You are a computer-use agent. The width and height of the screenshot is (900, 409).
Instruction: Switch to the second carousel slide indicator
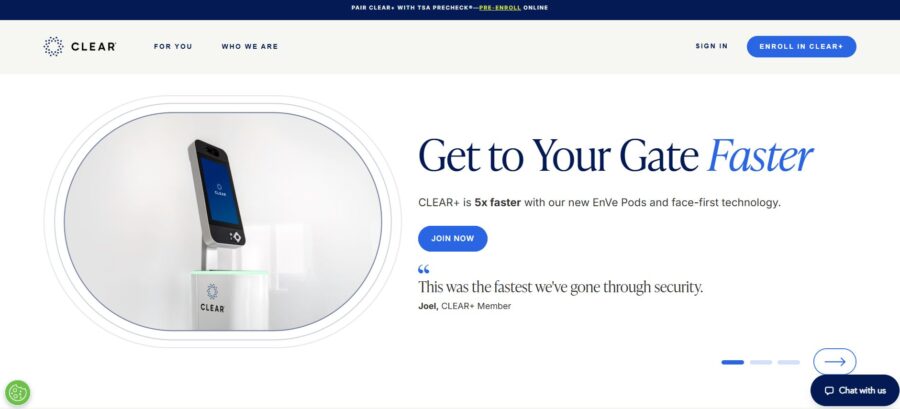(x=761, y=362)
